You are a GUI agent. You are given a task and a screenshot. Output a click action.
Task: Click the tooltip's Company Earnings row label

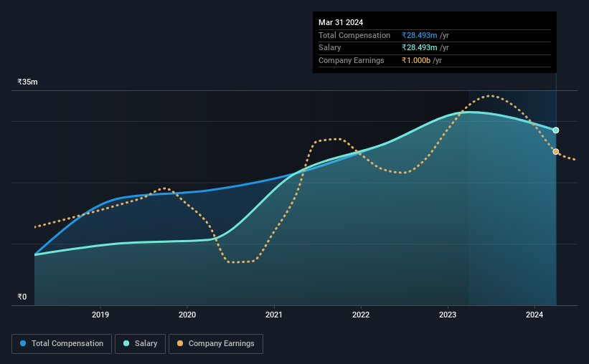click(x=352, y=60)
